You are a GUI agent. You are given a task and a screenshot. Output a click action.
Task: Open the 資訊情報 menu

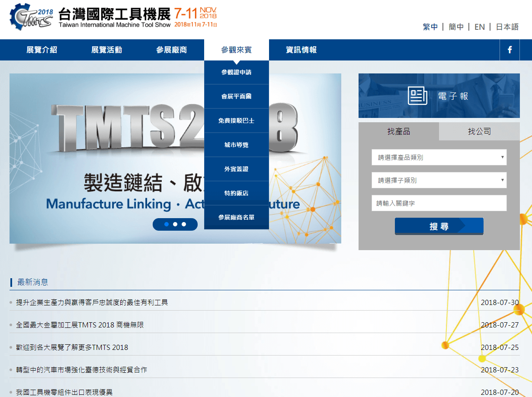click(301, 50)
